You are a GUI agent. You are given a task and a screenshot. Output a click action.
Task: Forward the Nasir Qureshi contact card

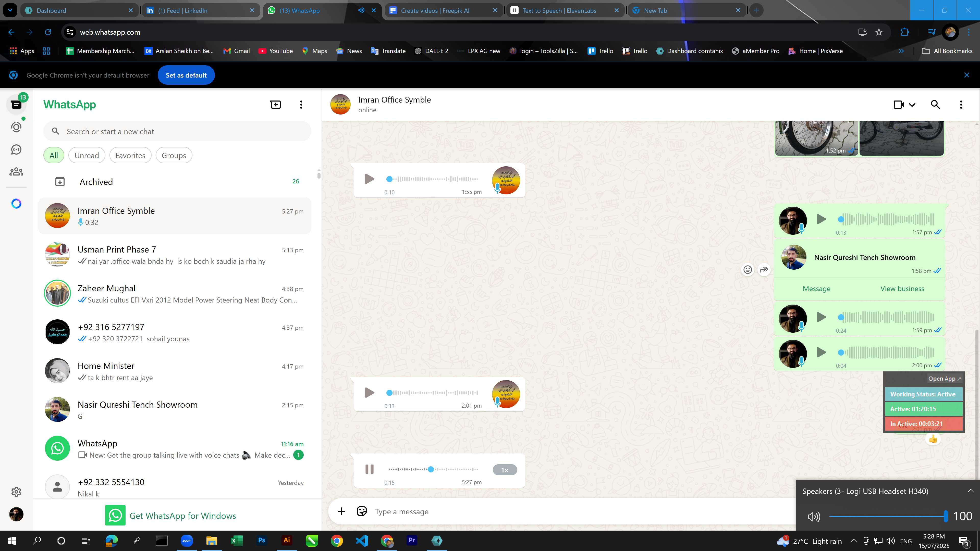click(764, 270)
